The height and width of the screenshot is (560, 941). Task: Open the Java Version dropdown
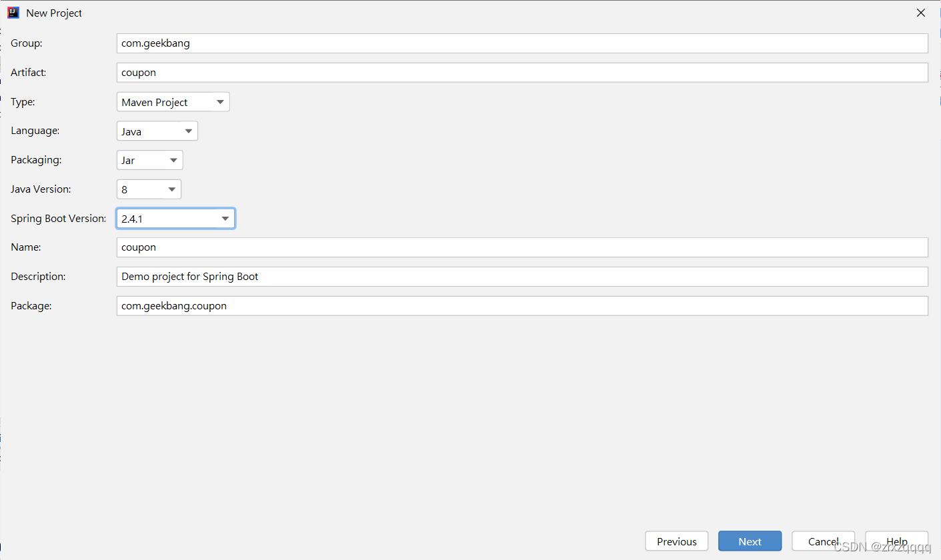click(149, 189)
